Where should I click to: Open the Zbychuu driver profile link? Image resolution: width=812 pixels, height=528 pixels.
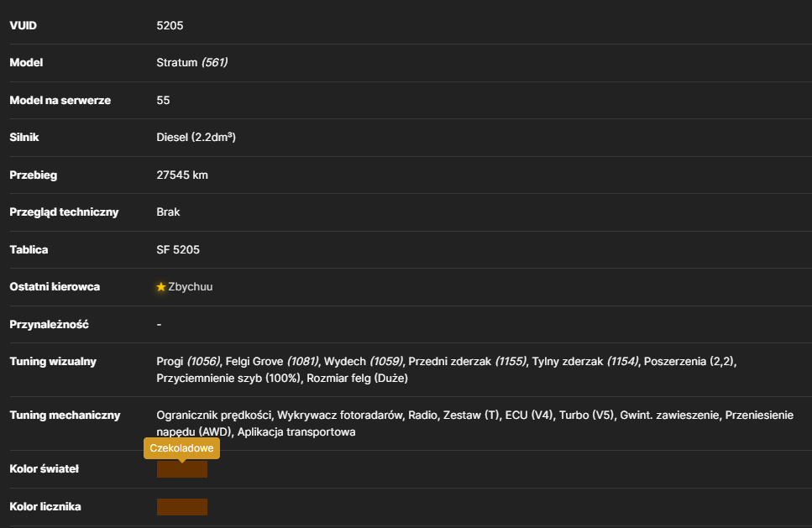[x=190, y=287]
